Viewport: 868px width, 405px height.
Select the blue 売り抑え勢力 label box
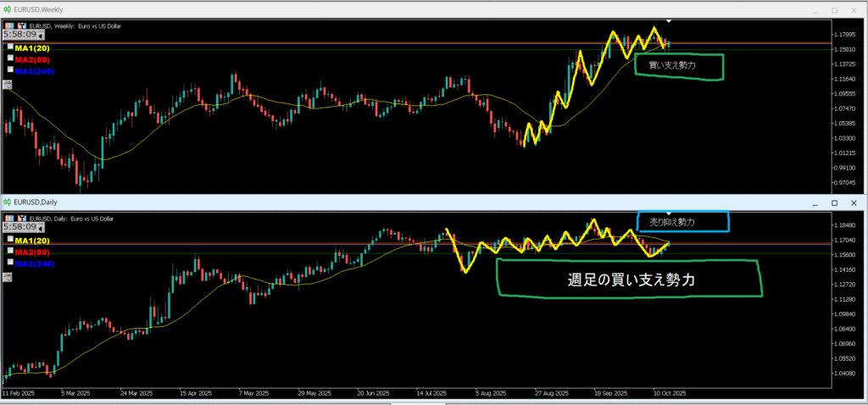pyautogui.click(x=682, y=221)
